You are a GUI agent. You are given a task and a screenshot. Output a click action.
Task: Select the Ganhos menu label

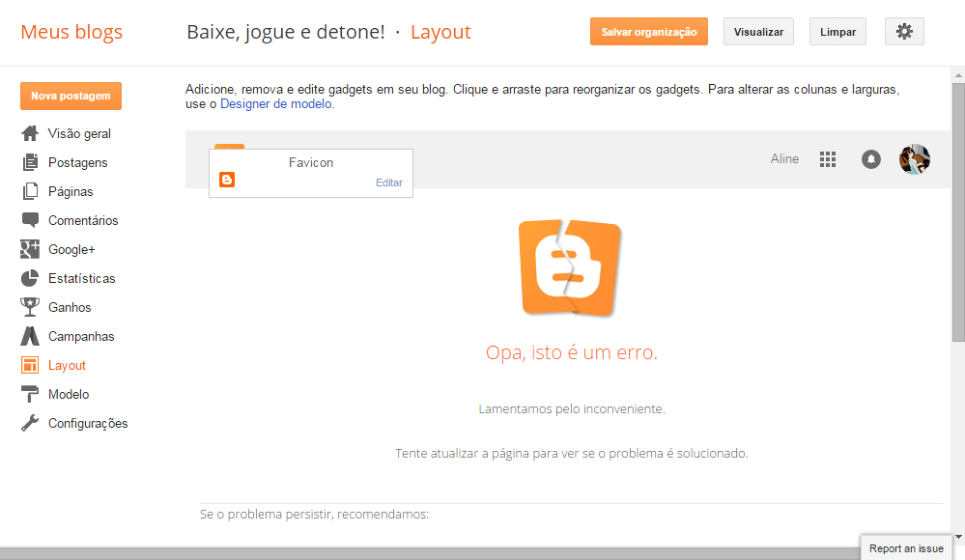[70, 307]
